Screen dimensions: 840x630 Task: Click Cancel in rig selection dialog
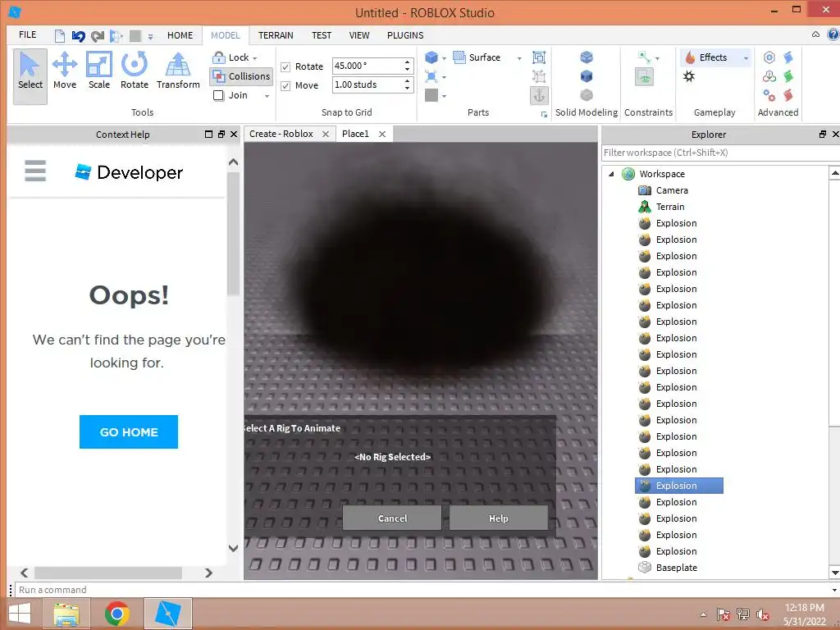(392, 518)
